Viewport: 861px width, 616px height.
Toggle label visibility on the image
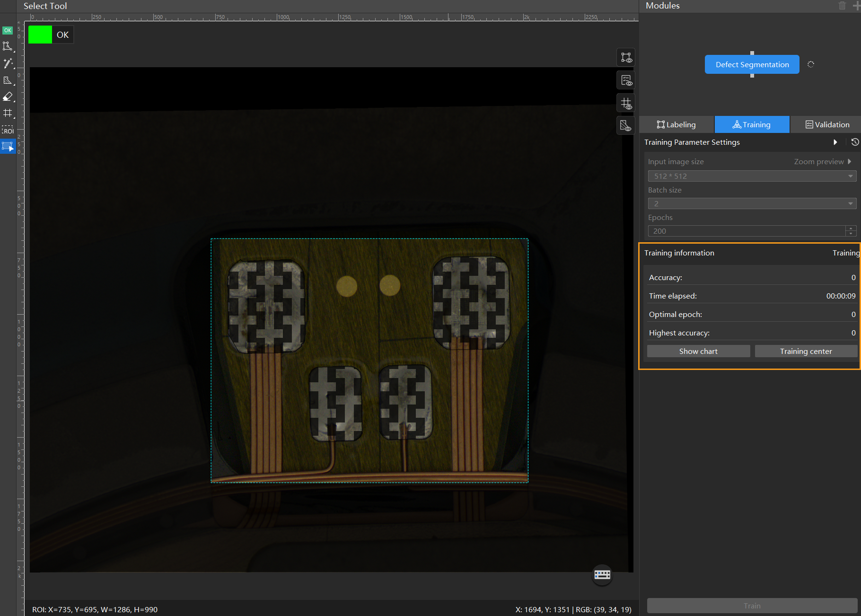click(x=626, y=58)
